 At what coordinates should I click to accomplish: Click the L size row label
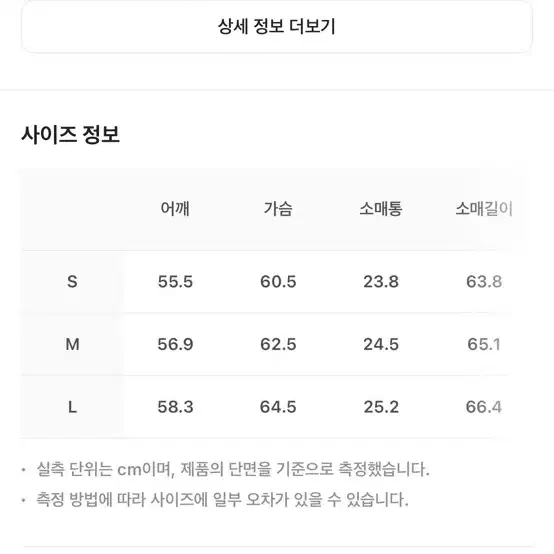72,407
